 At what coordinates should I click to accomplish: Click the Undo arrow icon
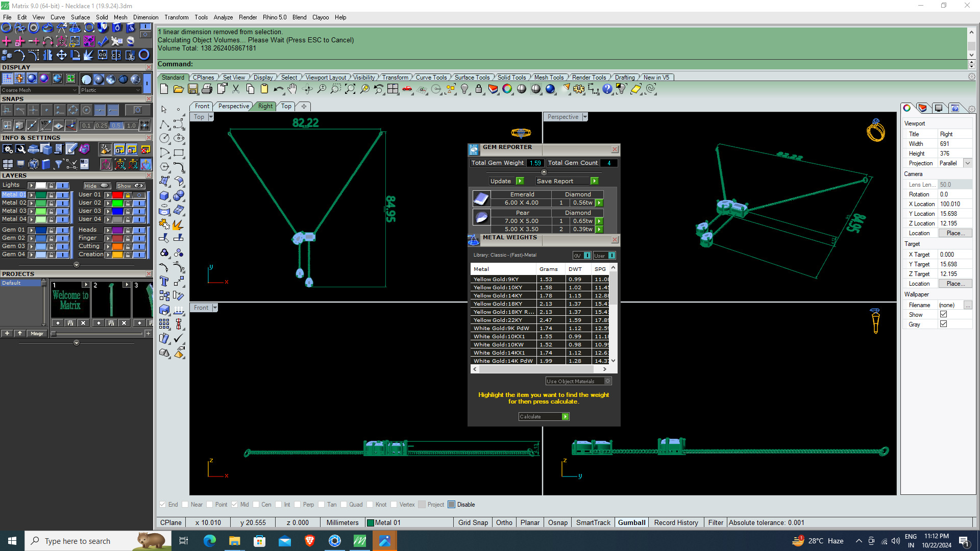click(278, 89)
